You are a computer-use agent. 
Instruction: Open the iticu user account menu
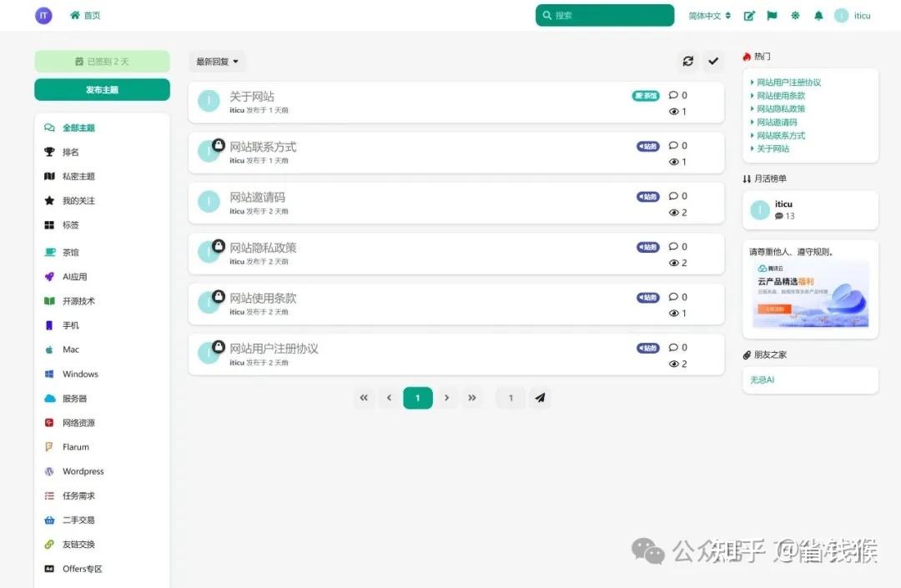[853, 15]
